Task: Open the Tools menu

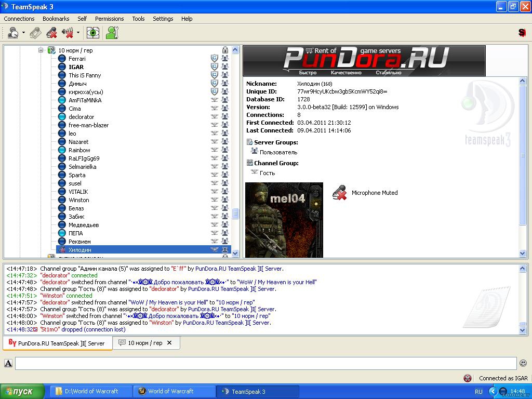Action: [138, 19]
